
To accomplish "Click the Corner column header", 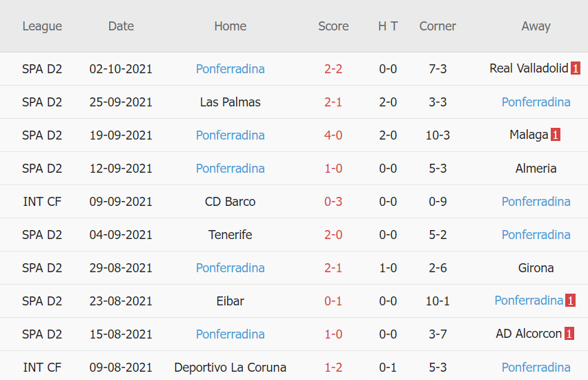I will pos(438,26).
